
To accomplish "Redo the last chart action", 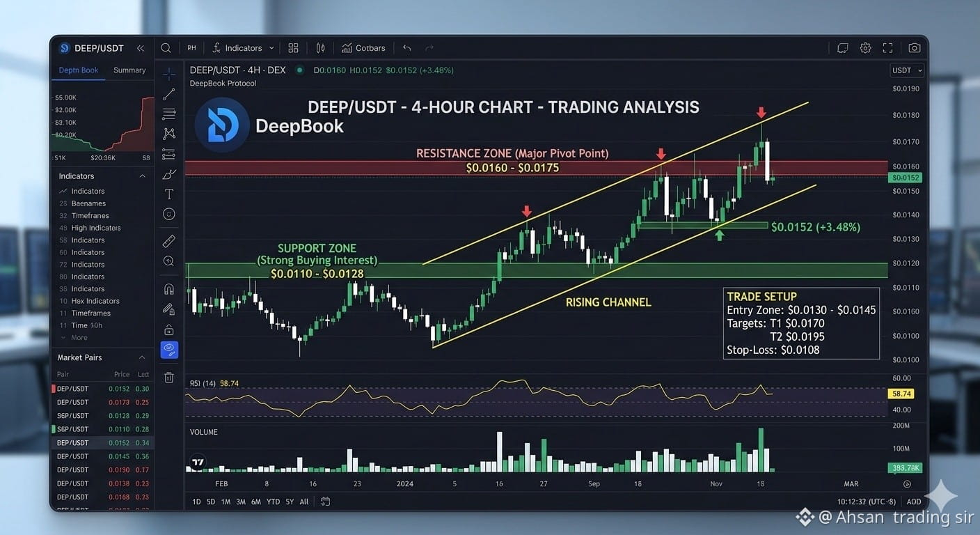I will [429, 48].
